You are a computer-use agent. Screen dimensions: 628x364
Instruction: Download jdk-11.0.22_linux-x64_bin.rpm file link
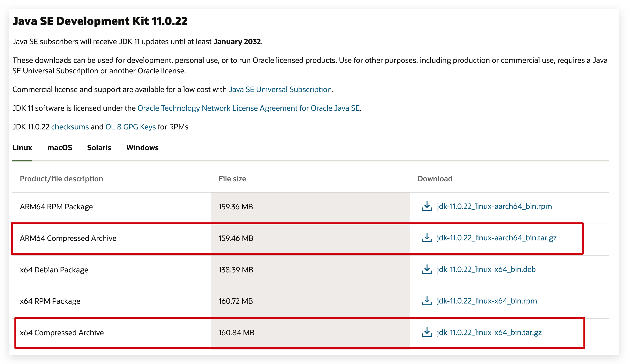[x=487, y=300]
